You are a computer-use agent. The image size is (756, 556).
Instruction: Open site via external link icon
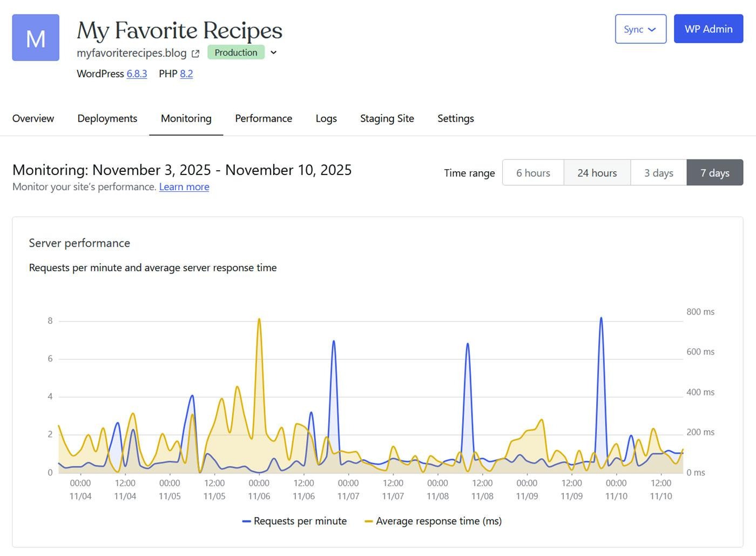[195, 53]
